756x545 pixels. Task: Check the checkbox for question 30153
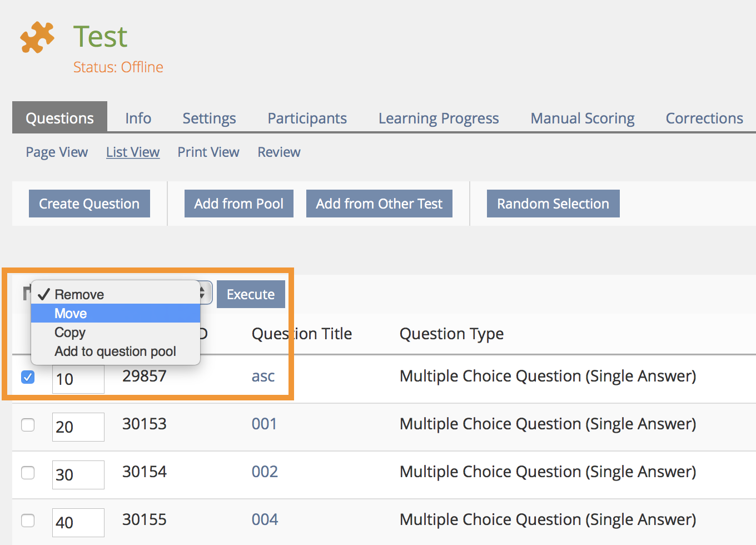click(x=28, y=425)
